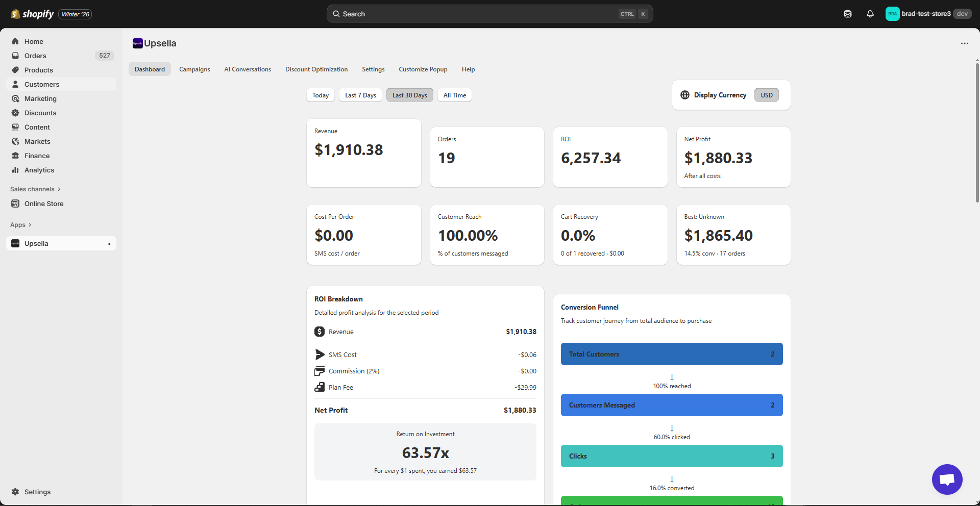Click the Upsella logo in page header

click(x=138, y=43)
